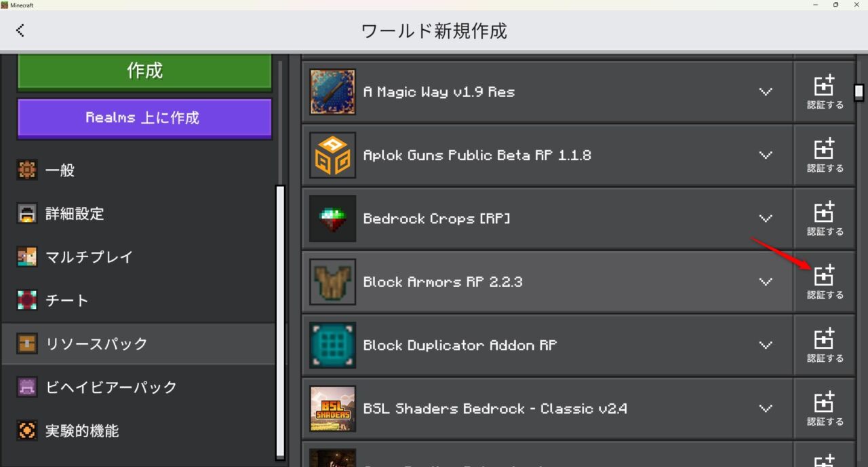The width and height of the screenshot is (868, 467).
Task: Activate Aplok Guns Public Beta RP pack
Action: point(825,155)
